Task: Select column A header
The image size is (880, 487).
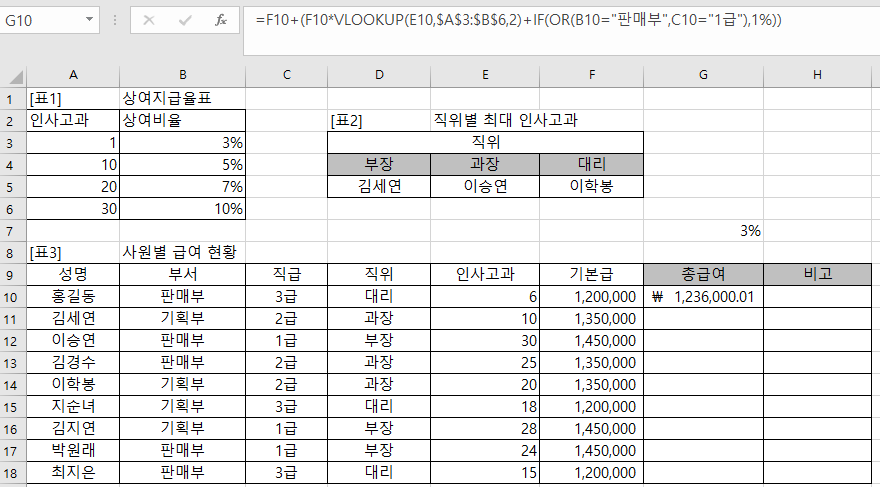Action: (x=73, y=75)
